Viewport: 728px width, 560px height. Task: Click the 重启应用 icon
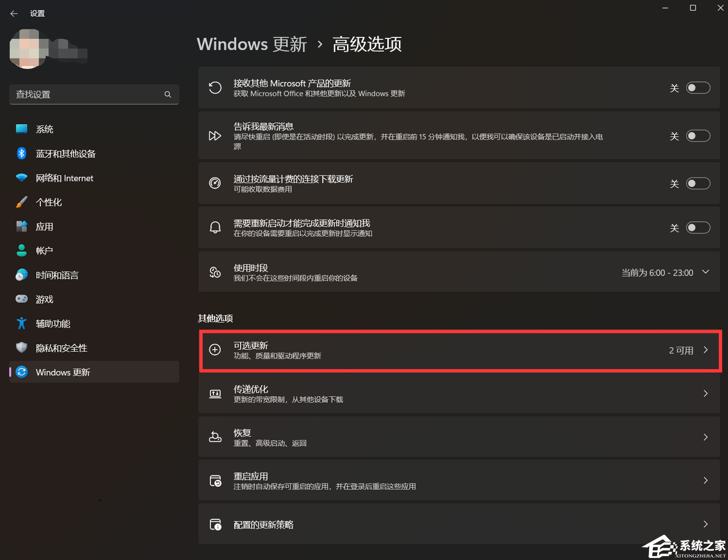[215, 481]
